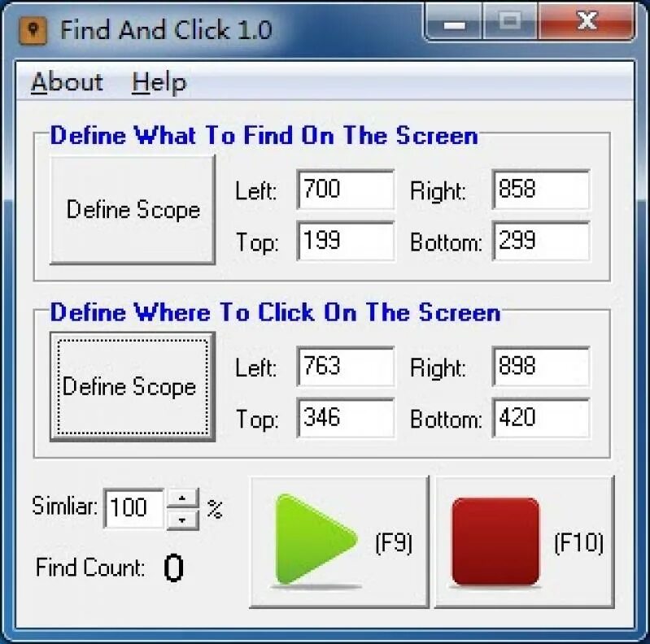The width and height of the screenshot is (650, 644).
Task: Select the Top field showing 346
Action: (x=346, y=418)
